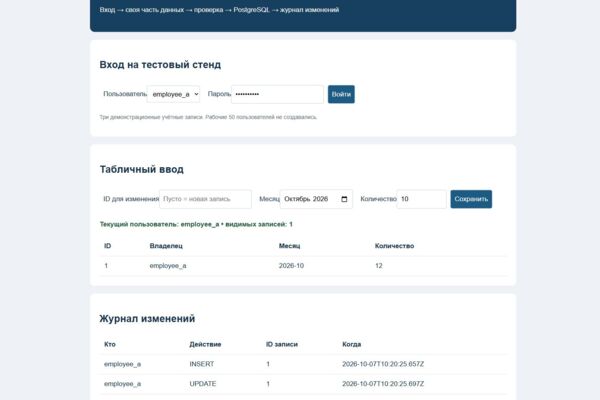The height and width of the screenshot is (400, 600).
Task: Click the Сохранить button
Action: [471, 199]
